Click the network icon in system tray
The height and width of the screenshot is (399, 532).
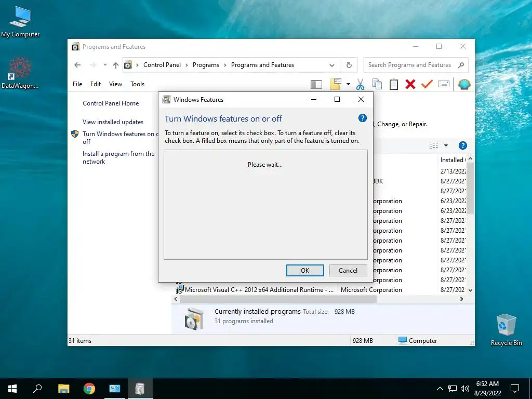[x=453, y=389]
